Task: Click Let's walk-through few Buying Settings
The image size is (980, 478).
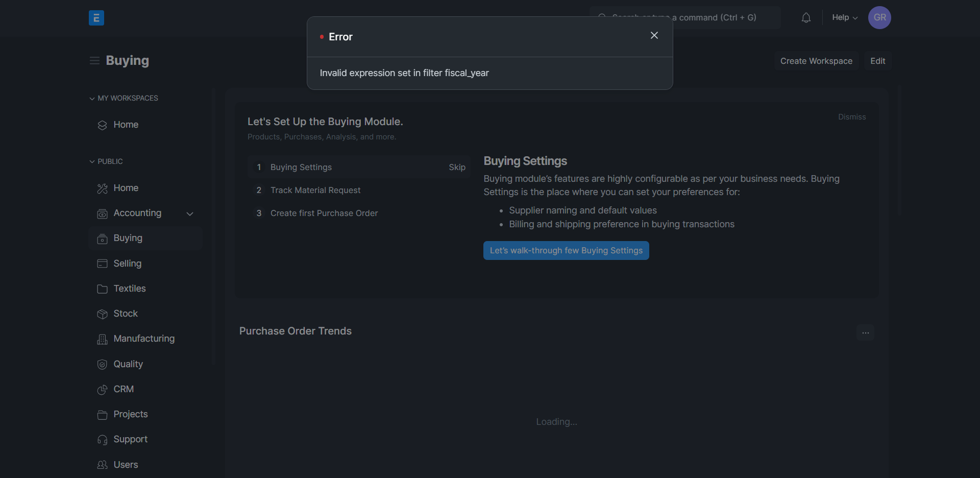Action: 566,250
